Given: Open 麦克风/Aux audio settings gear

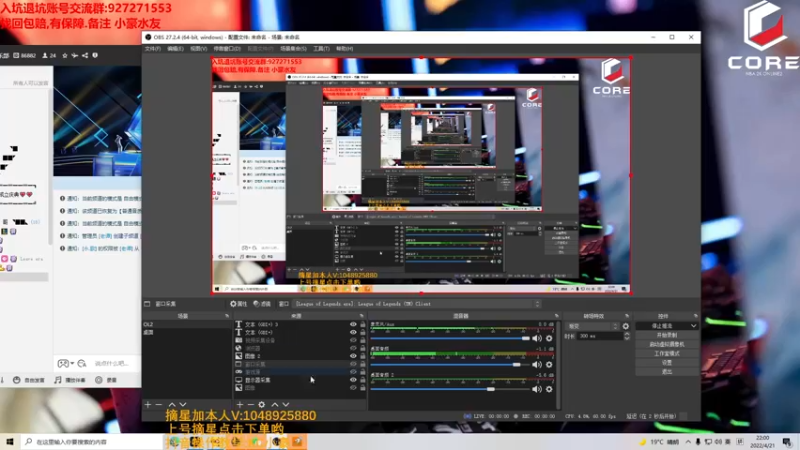Looking at the screenshot, I should tap(549, 338).
